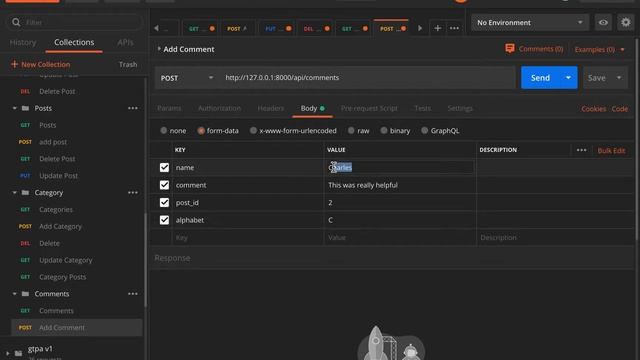
Task: Click the empty Key input field
Action: (248, 238)
